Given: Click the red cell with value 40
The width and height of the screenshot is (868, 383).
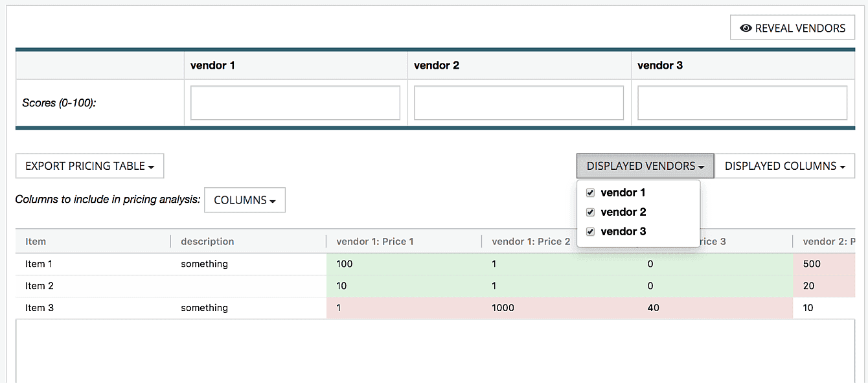Looking at the screenshot, I should tap(715, 308).
